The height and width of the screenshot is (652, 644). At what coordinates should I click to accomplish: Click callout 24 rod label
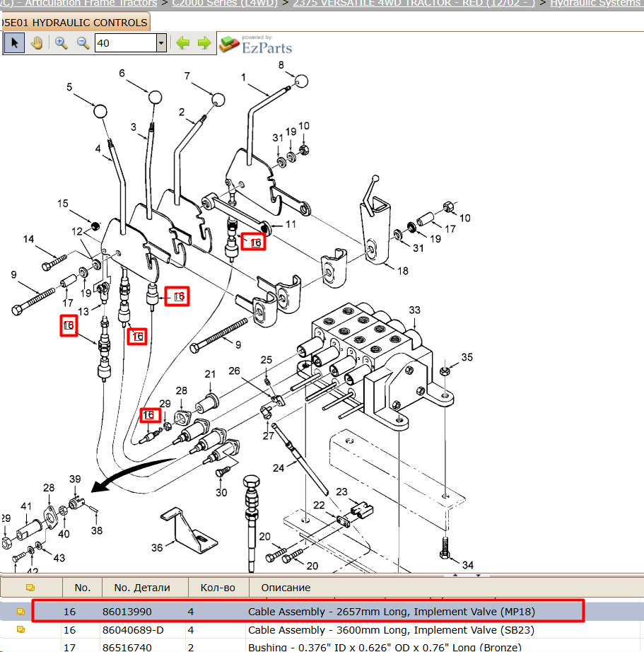tap(278, 468)
